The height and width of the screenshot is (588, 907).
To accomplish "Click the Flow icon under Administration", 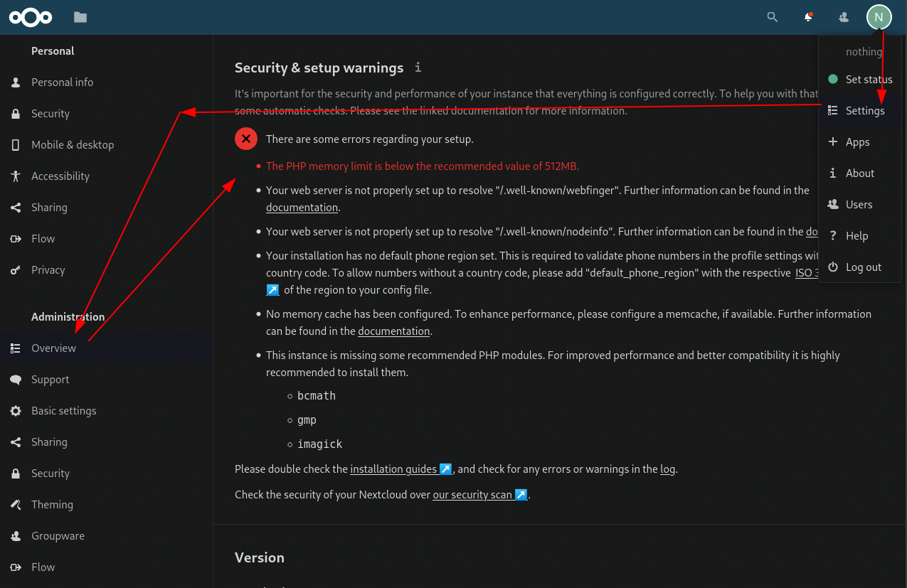I will click(x=16, y=567).
